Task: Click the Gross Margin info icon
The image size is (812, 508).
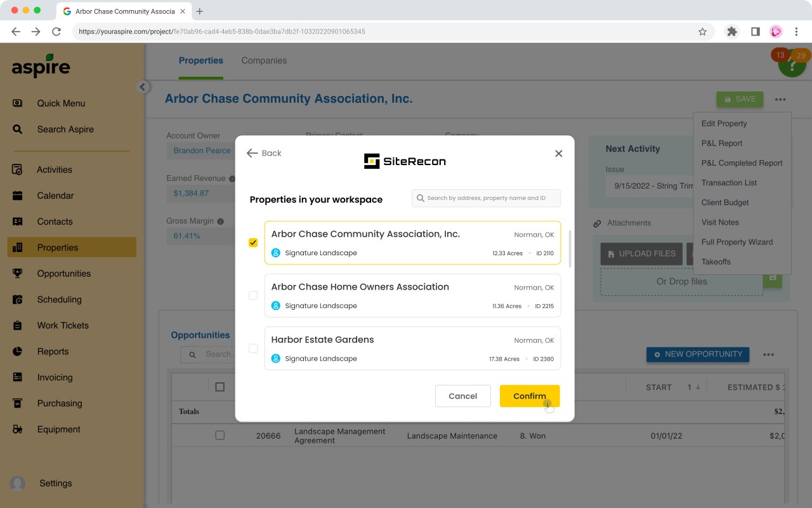Action: [x=220, y=222]
